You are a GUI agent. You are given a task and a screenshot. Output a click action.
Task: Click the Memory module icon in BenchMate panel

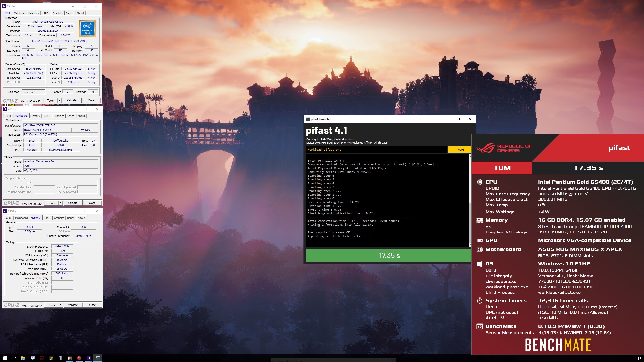tap(479, 220)
